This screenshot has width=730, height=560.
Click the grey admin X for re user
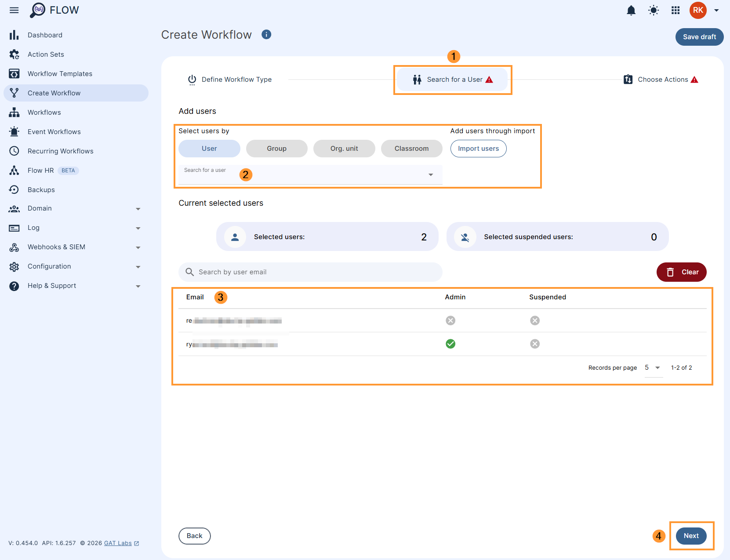450,320
